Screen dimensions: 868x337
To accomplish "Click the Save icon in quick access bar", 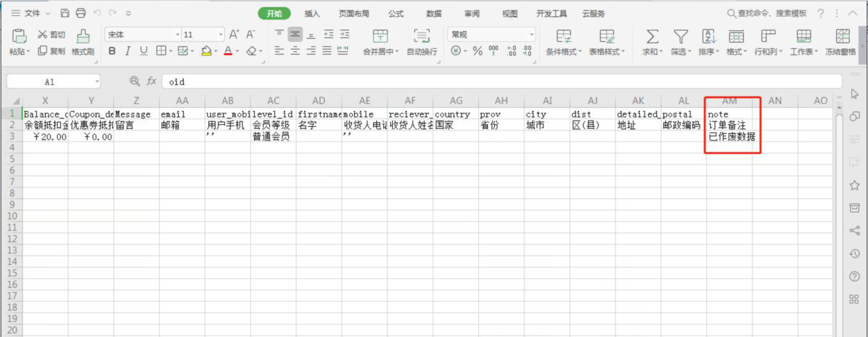I will (64, 13).
